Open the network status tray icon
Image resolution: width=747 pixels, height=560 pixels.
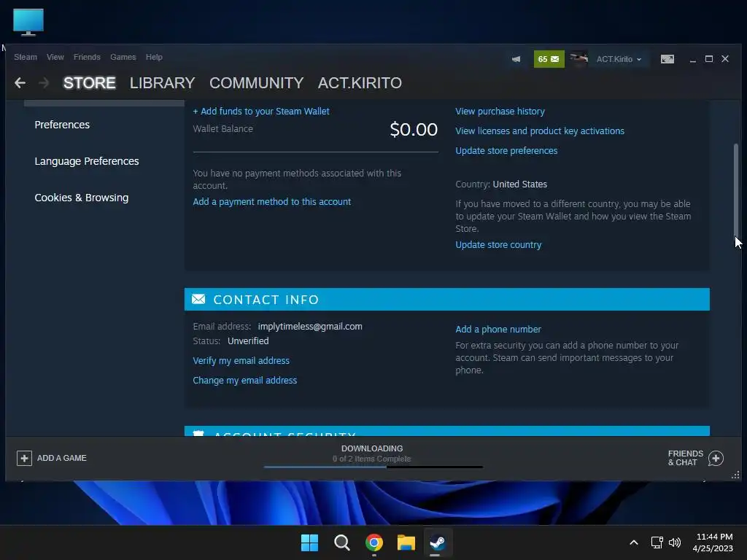pyautogui.click(x=657, y=542)
